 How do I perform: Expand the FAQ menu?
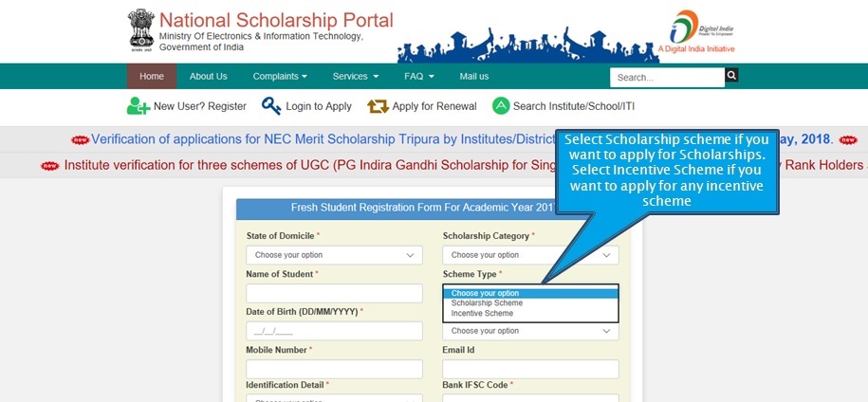tap(419, 76)
